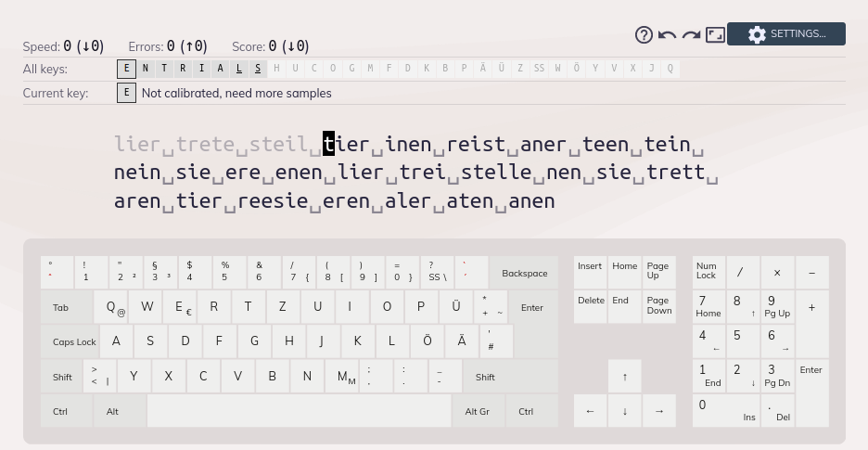
Task: Click the up arrow key
Action: point(624,377)
